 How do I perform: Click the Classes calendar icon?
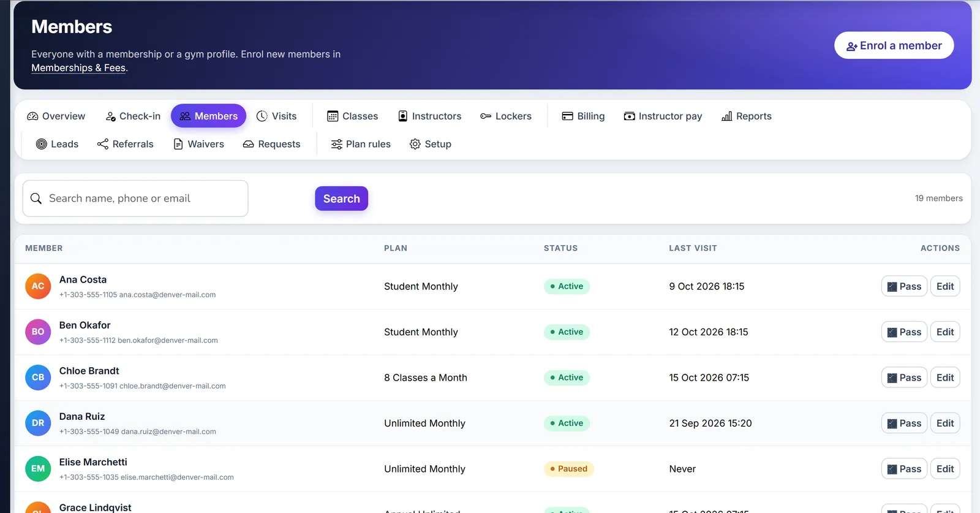click(x=333, y=116)
